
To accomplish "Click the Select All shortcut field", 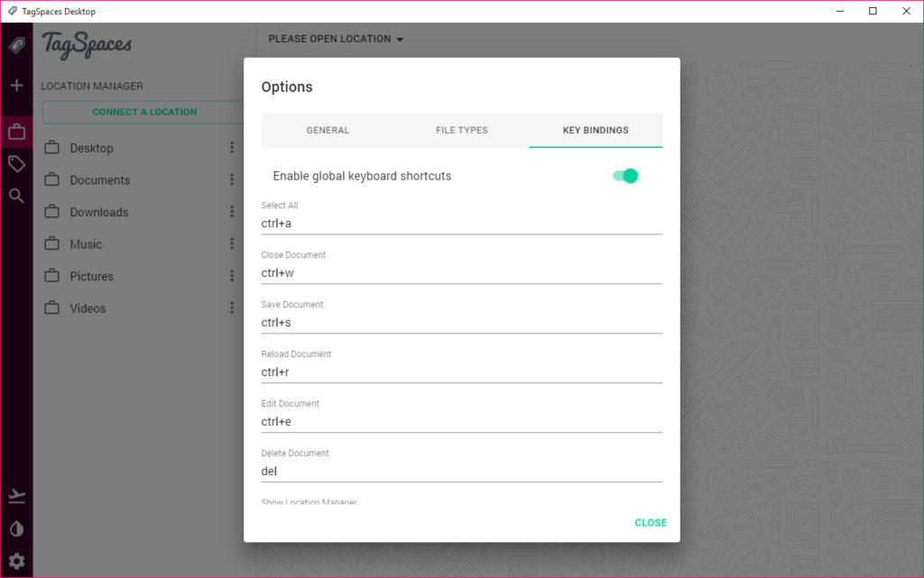I will [462, 224].
